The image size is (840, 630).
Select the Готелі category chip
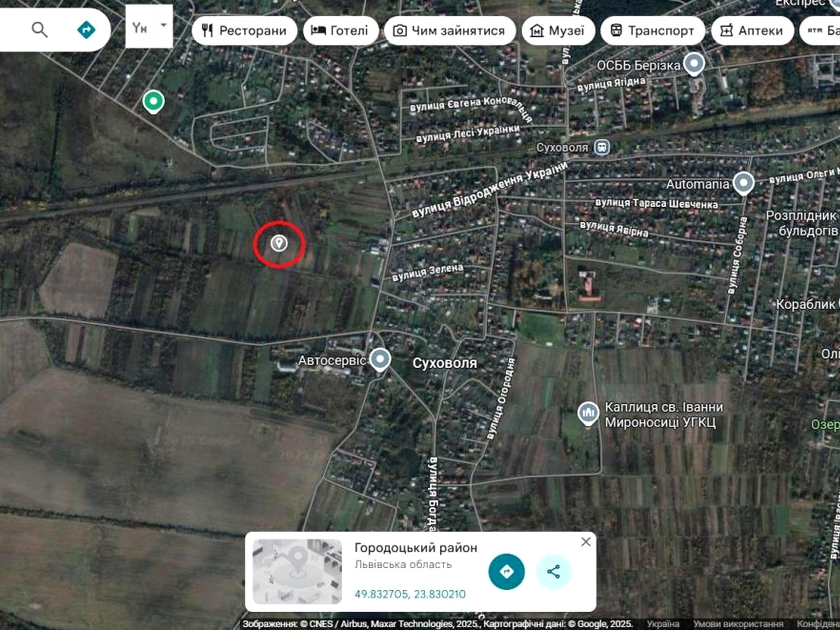[340, 31]
